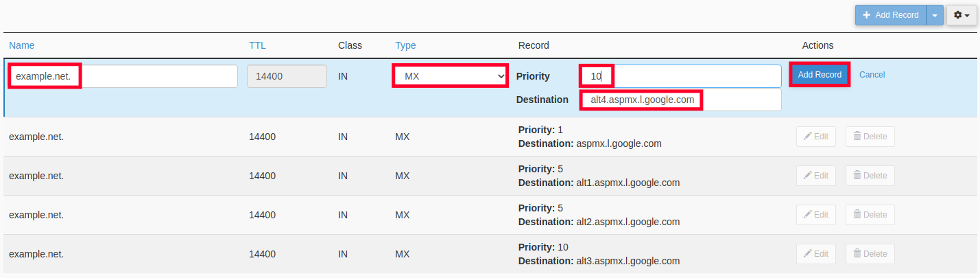Screen dimensions: 980x278
Task: Delete the aspmx.l.google.com MX record
Action: (x=870, y=137)
